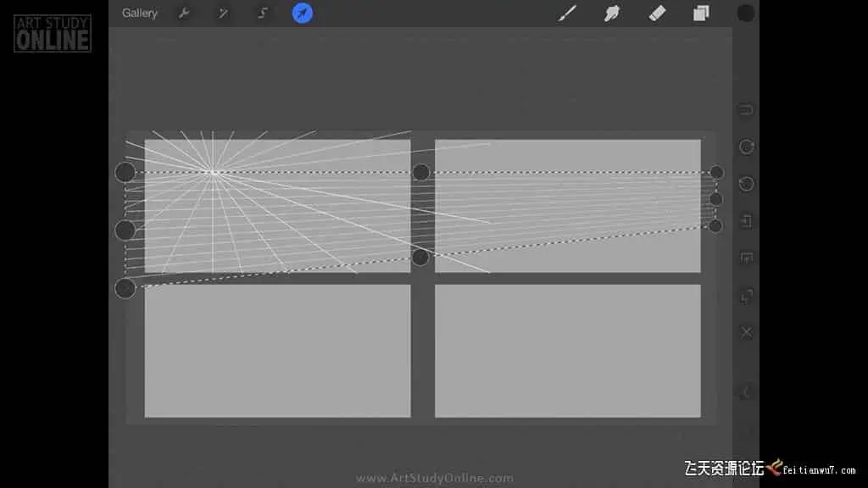Click the flip horizontal icon in sidebar
868x488 pixels.
(746, 221)
